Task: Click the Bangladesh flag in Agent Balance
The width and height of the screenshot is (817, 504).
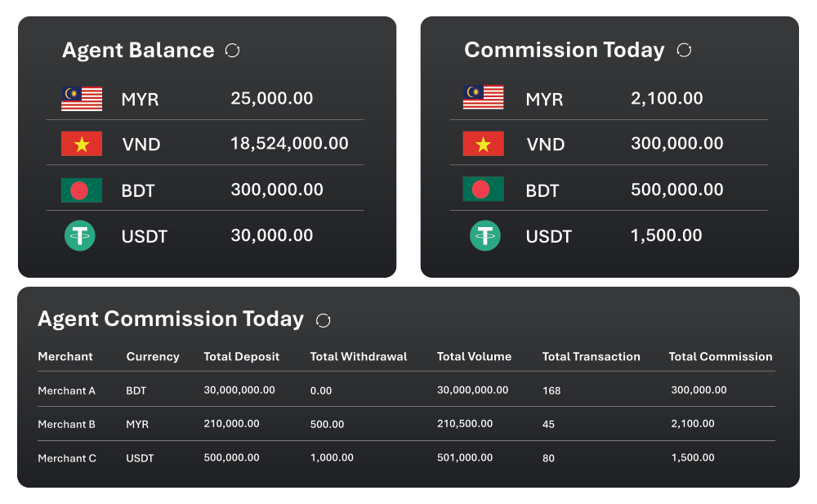Action: pyautogui.click(x=82, y=190)
